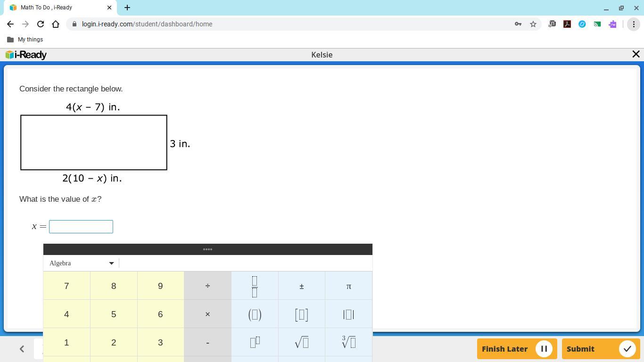Open the blue circular extension icon
This screenshot has height=362, width=644.
tap(582, 24)
